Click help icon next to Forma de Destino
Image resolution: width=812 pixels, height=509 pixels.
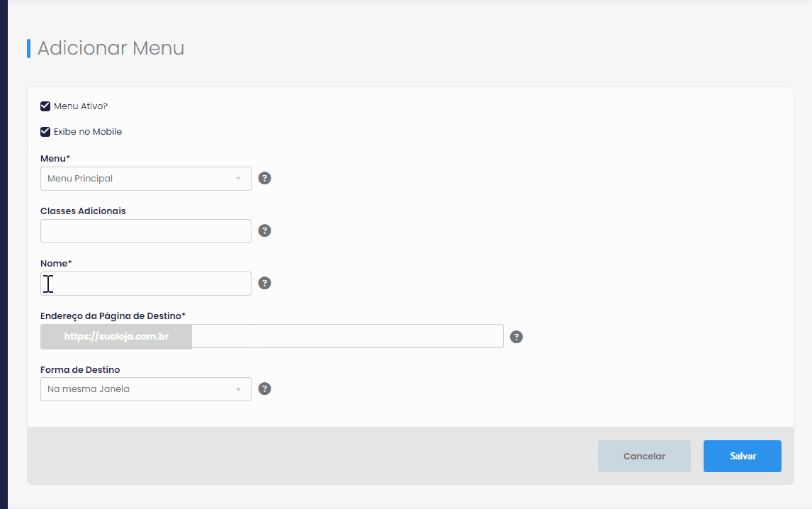[264, 388]
